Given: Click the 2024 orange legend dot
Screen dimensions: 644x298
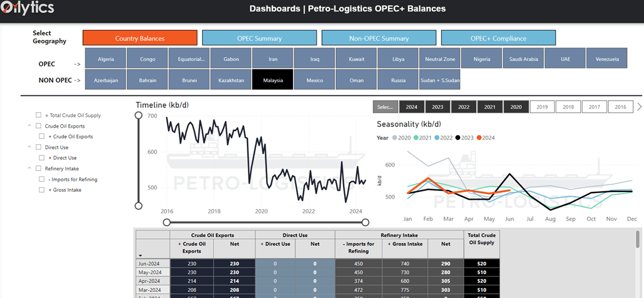Looking at the screenshot, I should (x=479, y=138).
